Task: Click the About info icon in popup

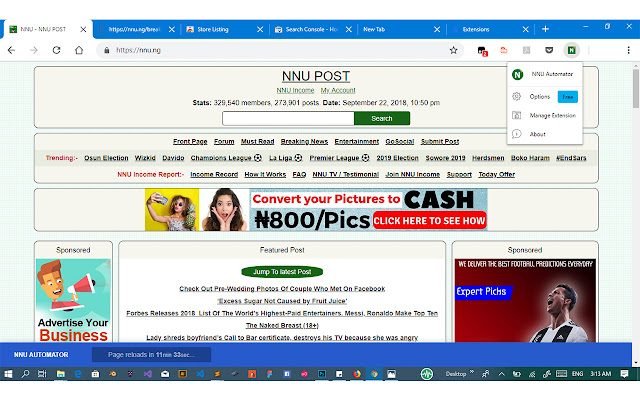Action: coord(516,134)
